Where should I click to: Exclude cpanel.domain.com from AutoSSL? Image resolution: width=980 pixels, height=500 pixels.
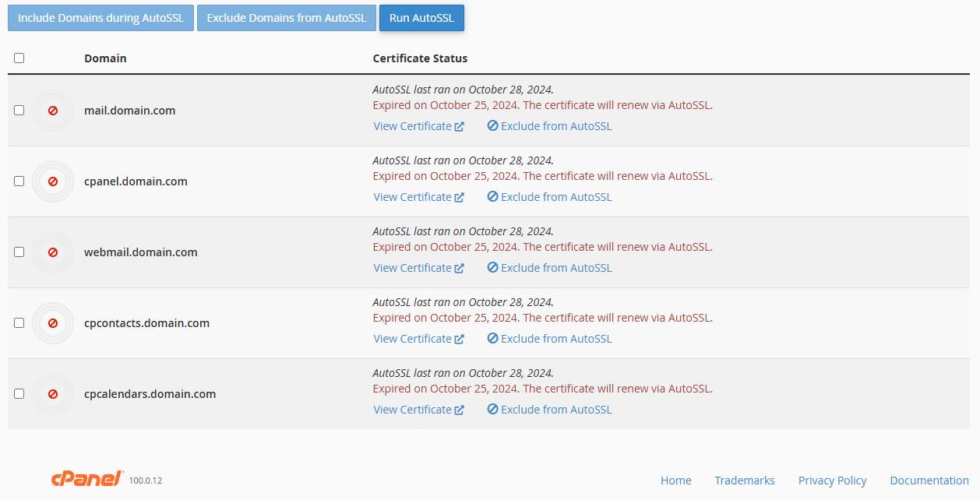click(x=550, y=197)
